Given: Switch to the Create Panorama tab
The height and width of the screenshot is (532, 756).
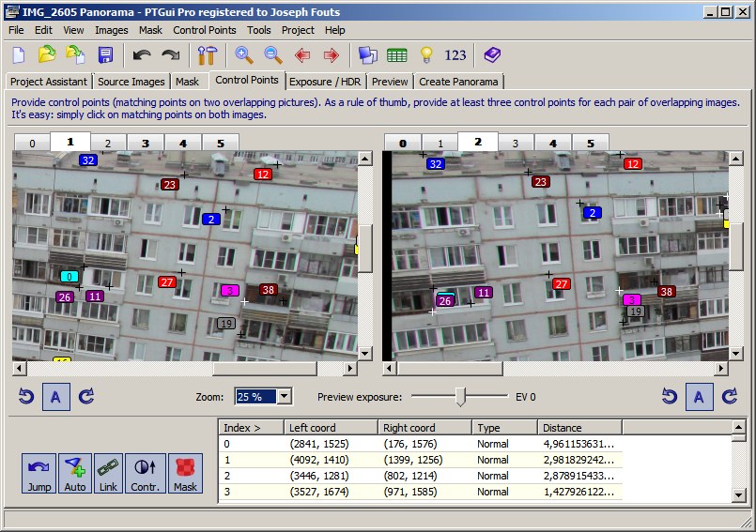Looking at the screenshot, I should coord(458,82).
